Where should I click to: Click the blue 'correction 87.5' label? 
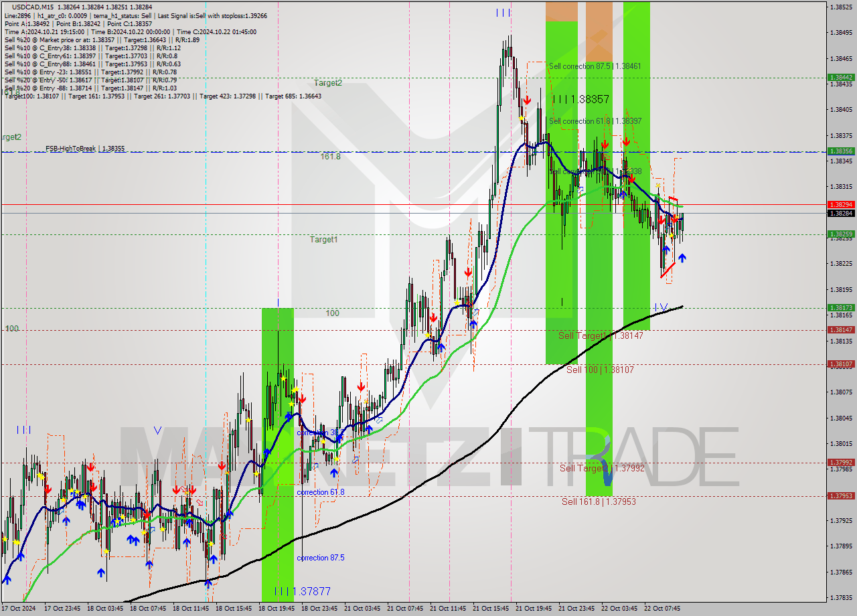pyautogui.click(x=321, y=558)
